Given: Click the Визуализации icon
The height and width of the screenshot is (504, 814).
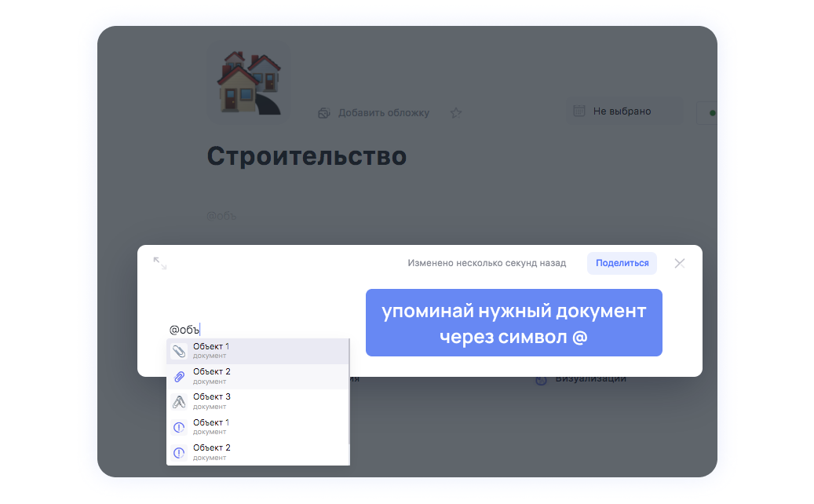Looking at the screenshot, I should [542, 380].
